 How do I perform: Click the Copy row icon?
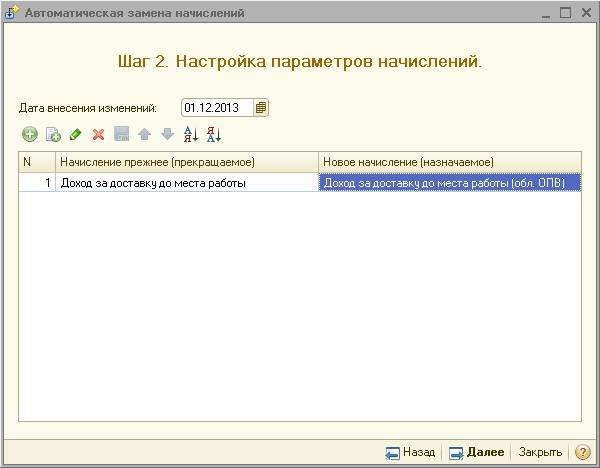pyautogui.click(x=53, y=134)
